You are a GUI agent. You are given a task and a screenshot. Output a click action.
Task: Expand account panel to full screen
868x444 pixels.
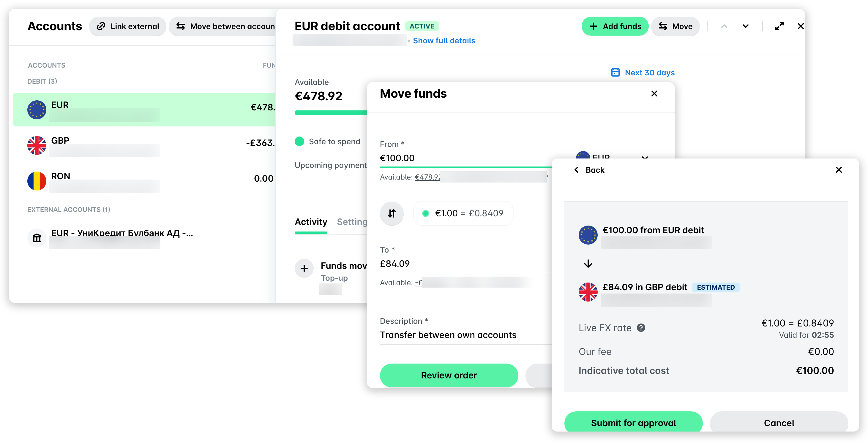pos(779,26)
